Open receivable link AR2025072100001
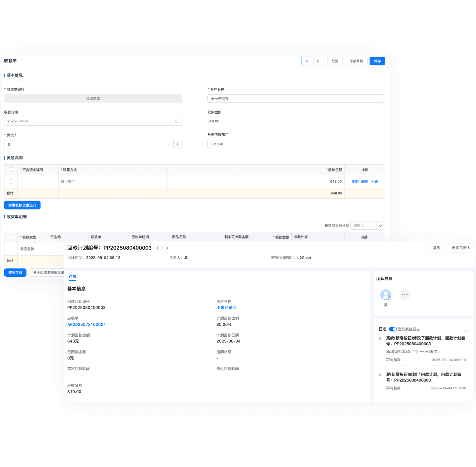 [86, 325]
